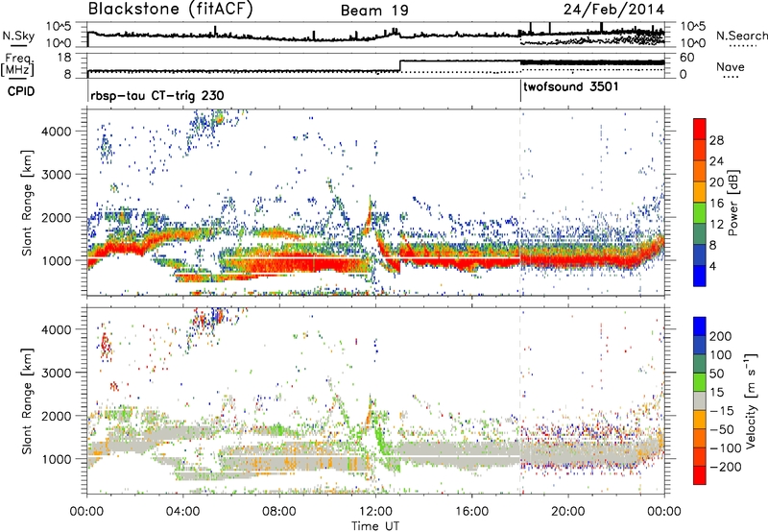Click the 'N.Search' legend label
768x532 pixels.
(741, 36)
